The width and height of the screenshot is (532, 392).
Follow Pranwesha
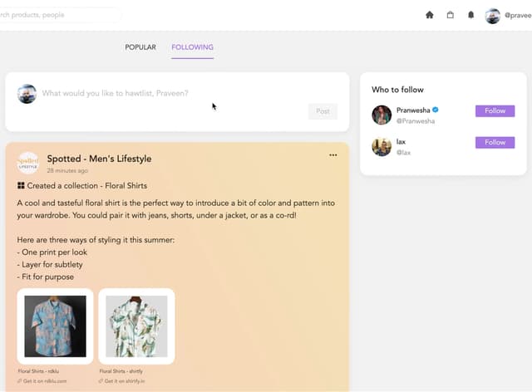(x=495, y=110)
